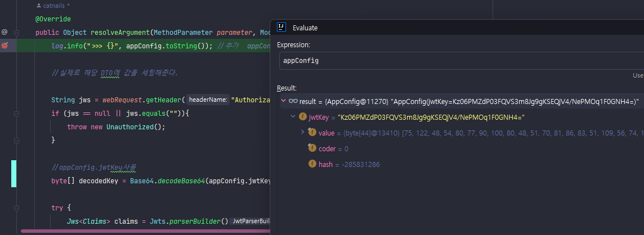Click the decodeBase64 method call

click(181, 181)
